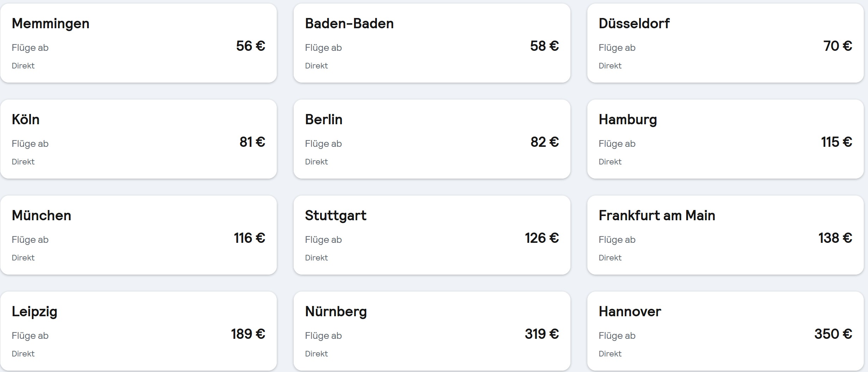The image size is (868, 372).
Task: Open the Memmingen flight card
Action: click(139, 43)
